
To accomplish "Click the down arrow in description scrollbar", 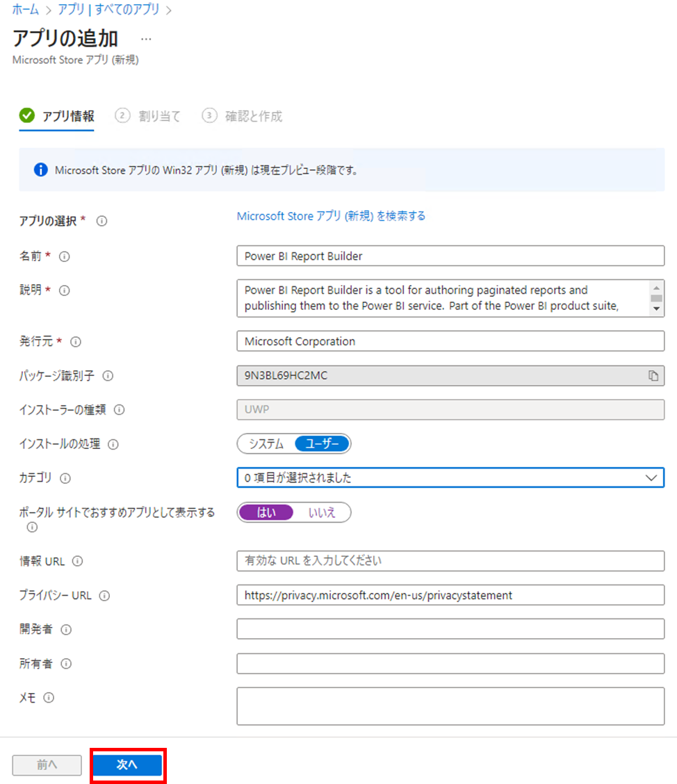I will 657,309.
